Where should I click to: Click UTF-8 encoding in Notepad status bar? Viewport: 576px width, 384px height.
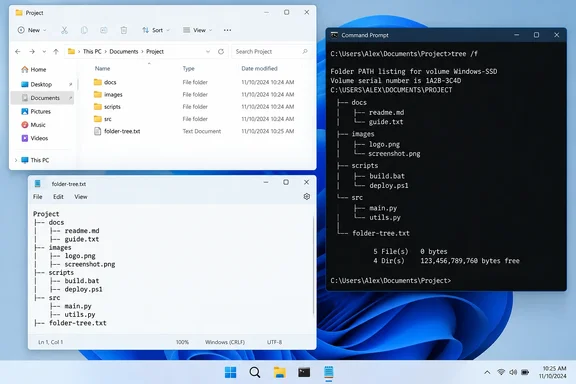[x=274, y=342]
